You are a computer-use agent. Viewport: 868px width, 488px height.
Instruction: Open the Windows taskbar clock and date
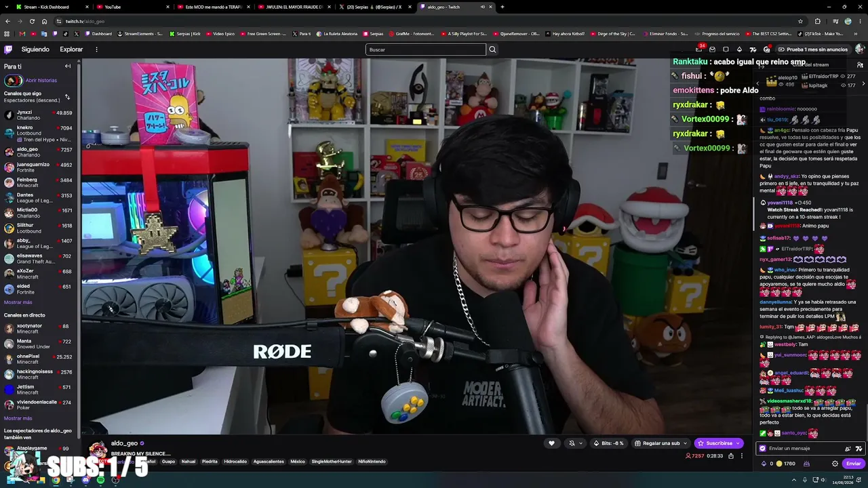click(x=842, y=481)
